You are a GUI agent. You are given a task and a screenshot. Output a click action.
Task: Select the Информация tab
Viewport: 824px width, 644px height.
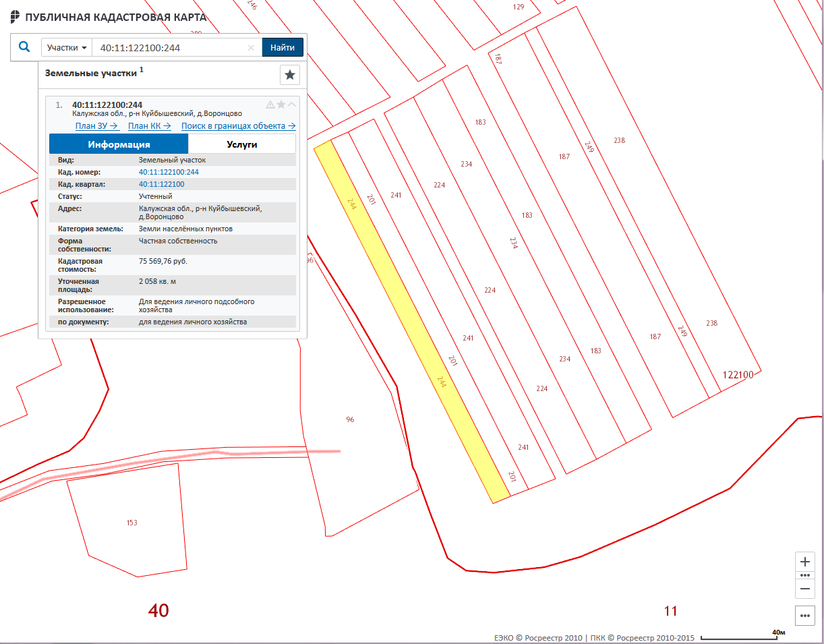point(119,144)
